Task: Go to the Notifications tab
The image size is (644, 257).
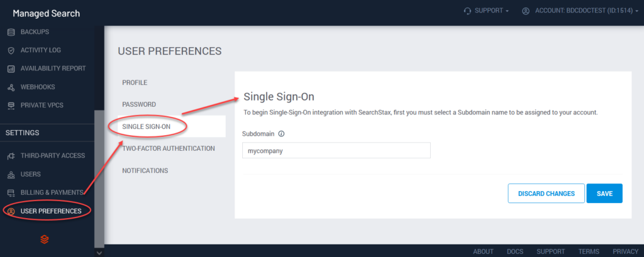Action: (145, 170)
